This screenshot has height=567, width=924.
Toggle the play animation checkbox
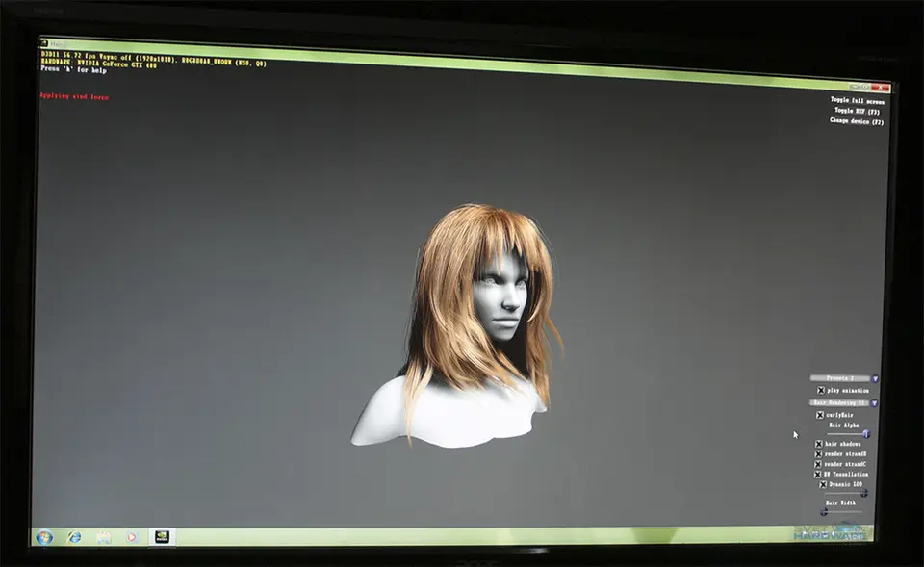click(x=820, y=390)
